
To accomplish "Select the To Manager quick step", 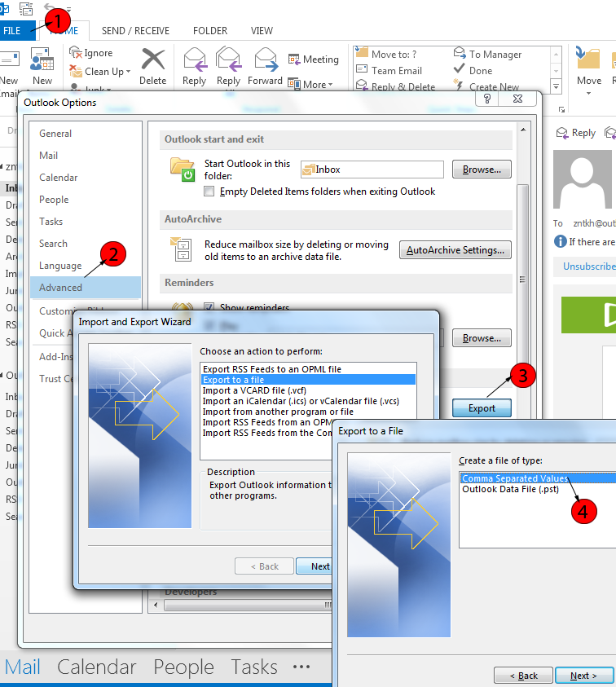I will click(x=489, y=54).
